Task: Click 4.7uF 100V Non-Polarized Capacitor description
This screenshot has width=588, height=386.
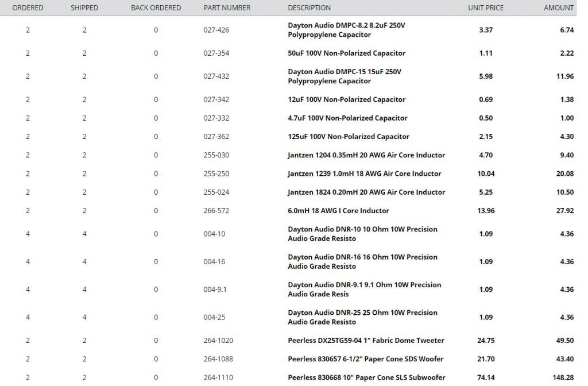Action: (347, 118)
